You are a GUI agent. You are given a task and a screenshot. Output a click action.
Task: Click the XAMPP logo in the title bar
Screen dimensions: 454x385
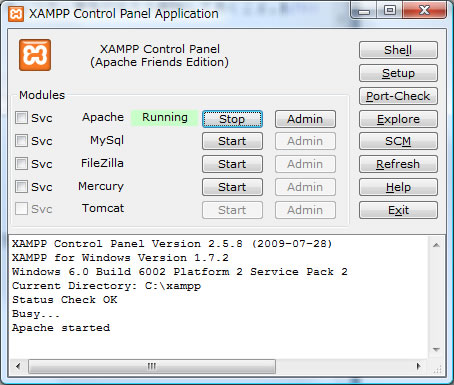pyautogui.click(x=16, y=14)
